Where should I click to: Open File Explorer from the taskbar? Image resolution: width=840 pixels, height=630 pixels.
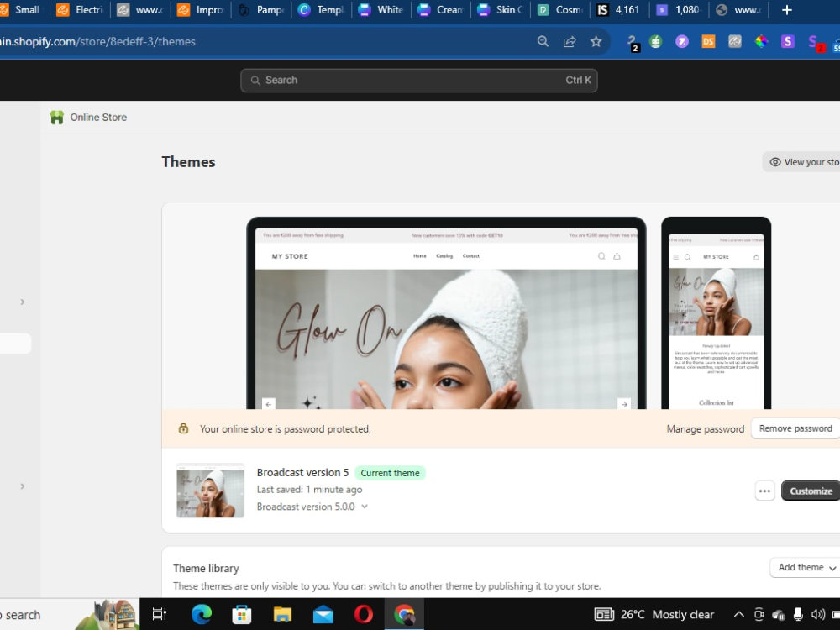pos(282,614)
